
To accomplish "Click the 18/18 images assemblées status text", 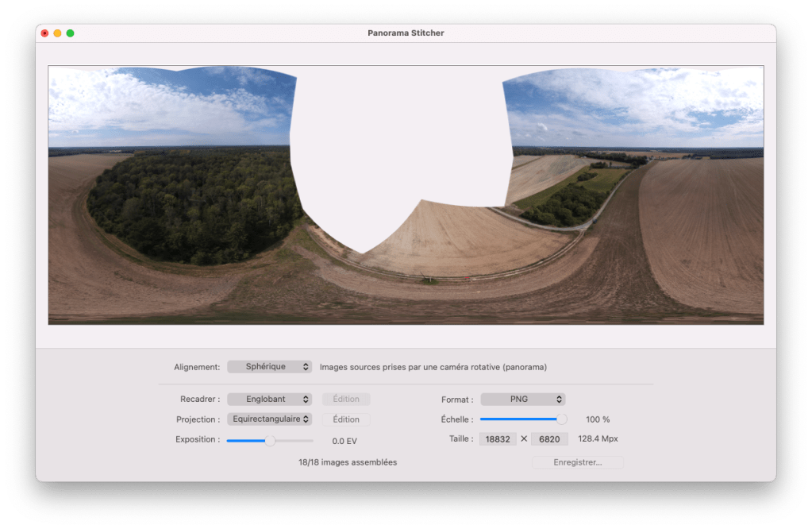I will point(348,462).
